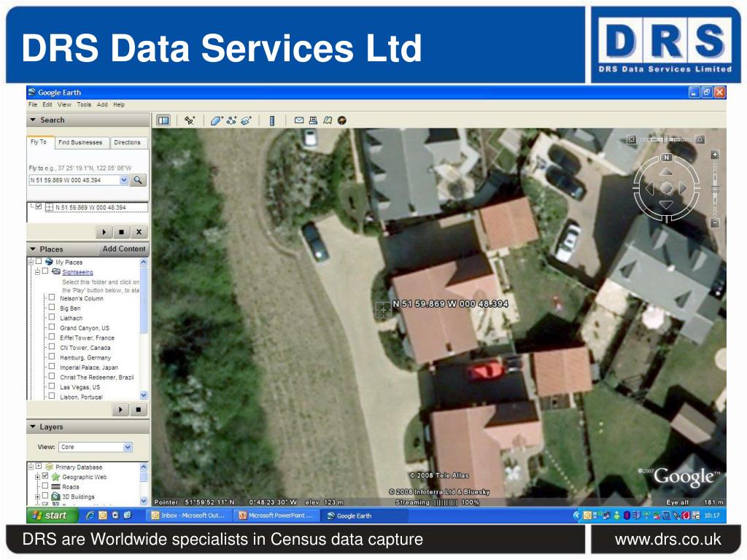Clear search results with X button

[139, 233]
